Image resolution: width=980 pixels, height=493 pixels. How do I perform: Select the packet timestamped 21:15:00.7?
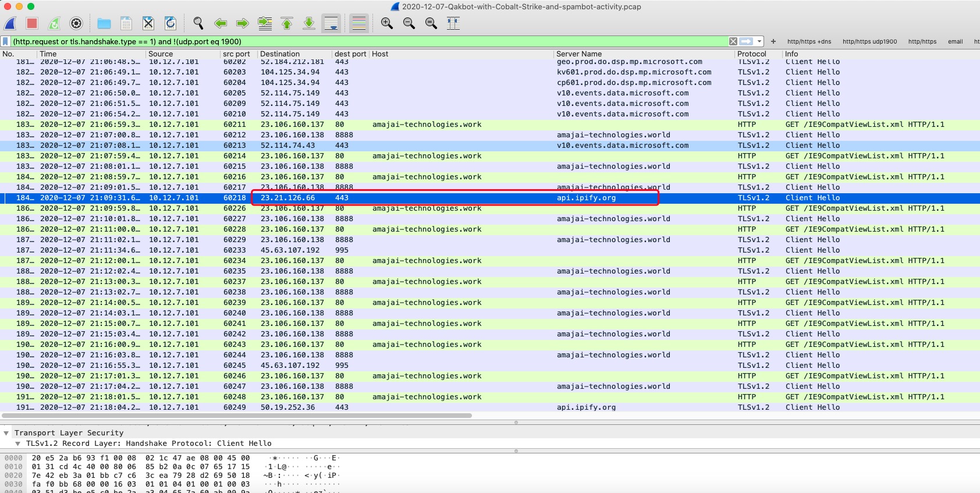(x=490, y=324)
